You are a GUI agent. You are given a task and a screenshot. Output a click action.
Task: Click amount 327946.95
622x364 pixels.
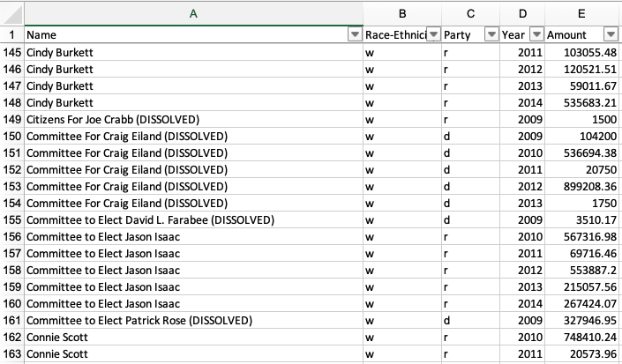(582, 320)
